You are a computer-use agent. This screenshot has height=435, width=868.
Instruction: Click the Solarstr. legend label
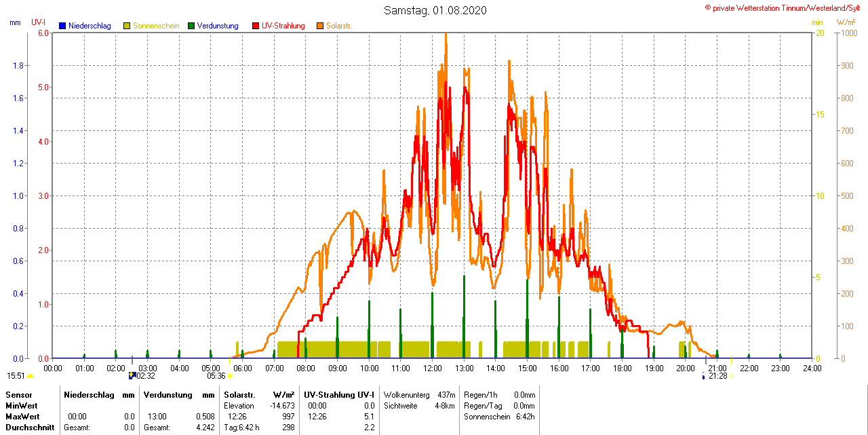click(x=339, y=26)
